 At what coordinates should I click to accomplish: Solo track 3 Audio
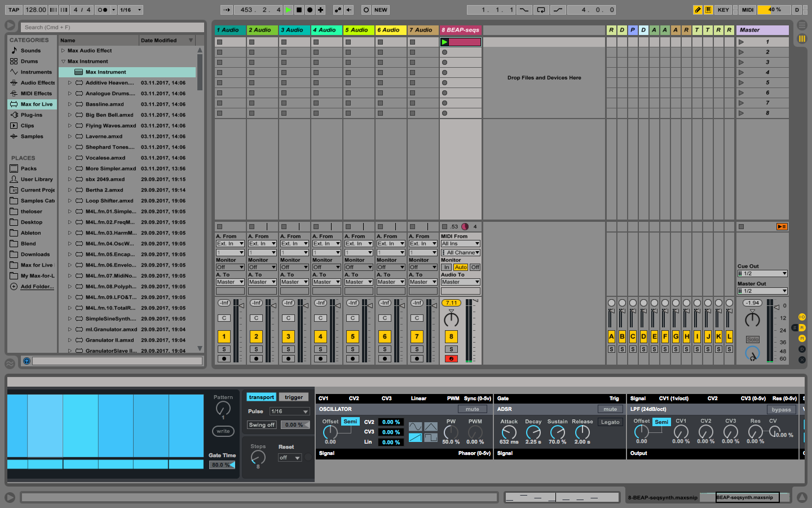(288, 349)
